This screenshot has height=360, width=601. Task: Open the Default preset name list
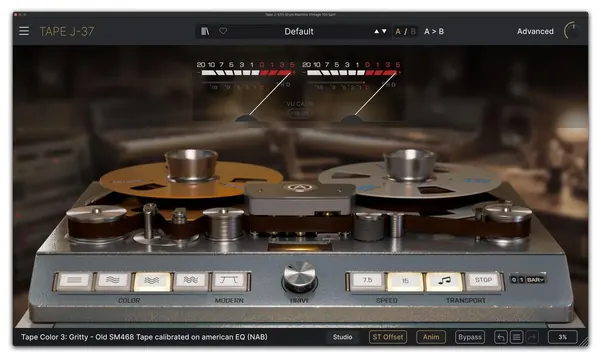point(299,31)
